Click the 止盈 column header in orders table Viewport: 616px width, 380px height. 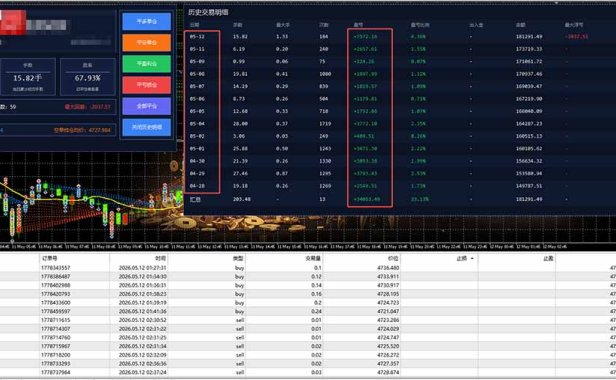click(x=548, y=259)
